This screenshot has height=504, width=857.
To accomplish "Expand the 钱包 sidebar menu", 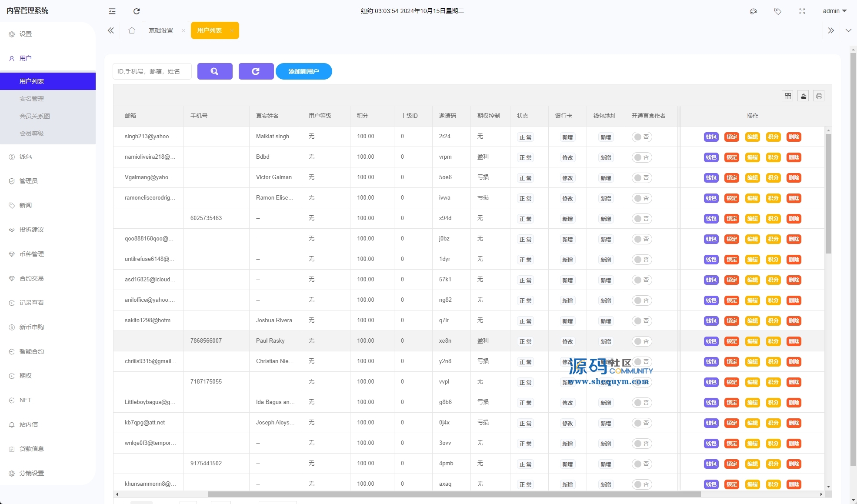I will (x=26, y=157).
